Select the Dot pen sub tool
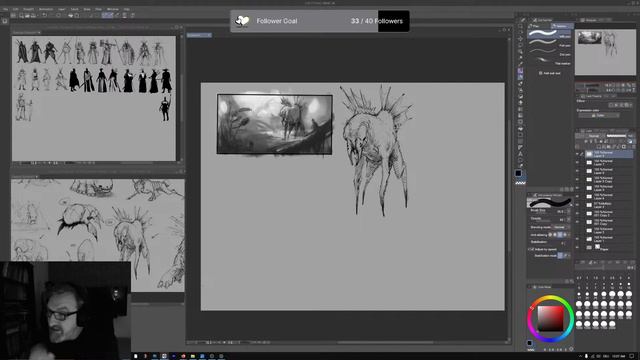This screenshot has height=360, width=640. (x=550, y=53)
